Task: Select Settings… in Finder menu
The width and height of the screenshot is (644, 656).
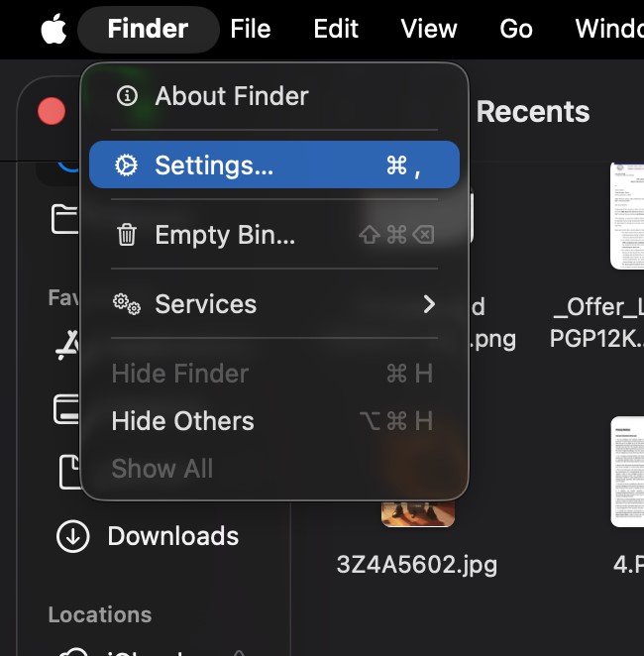Action: (274, 164)
